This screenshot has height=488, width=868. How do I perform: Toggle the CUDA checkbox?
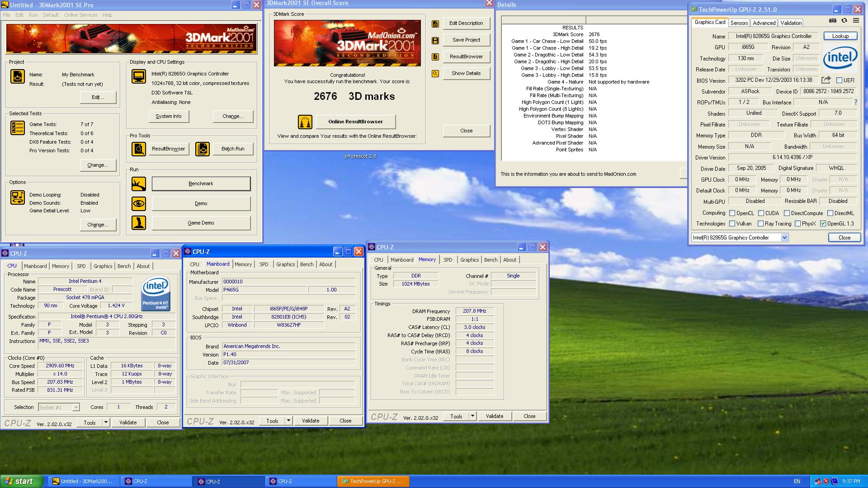tap(761, 213)
